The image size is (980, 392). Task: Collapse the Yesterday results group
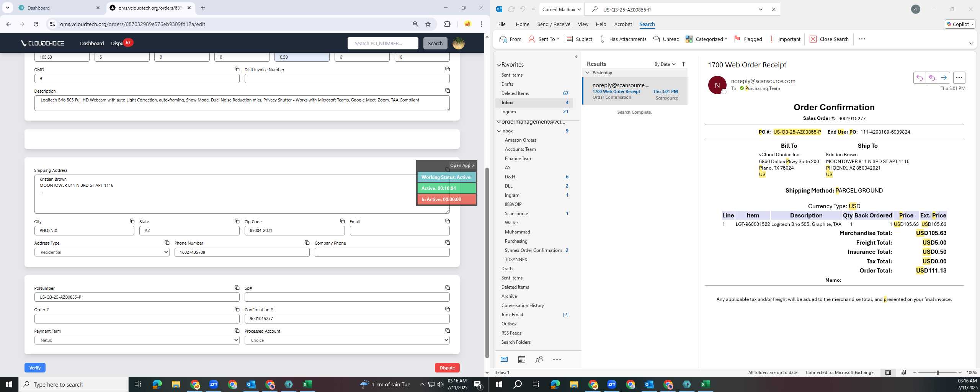tap(587, 72)
